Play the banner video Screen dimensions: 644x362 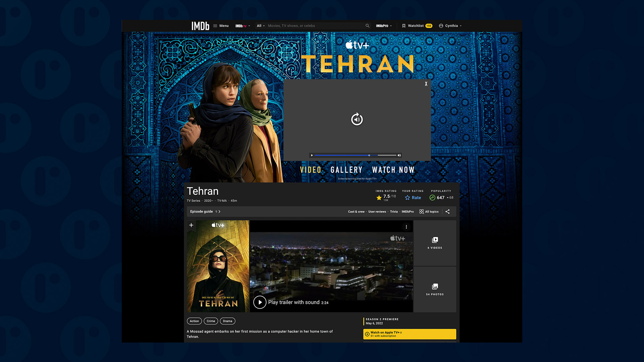tap(312, 155)
